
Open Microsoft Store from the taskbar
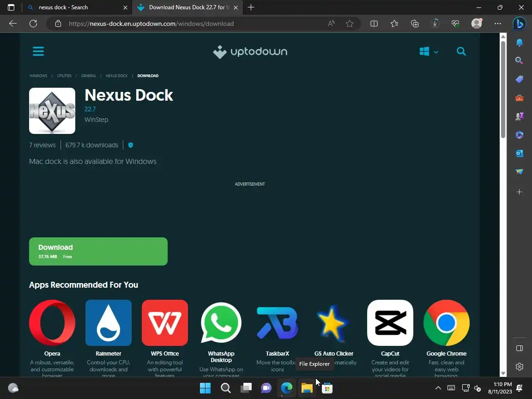click(327, 388)
